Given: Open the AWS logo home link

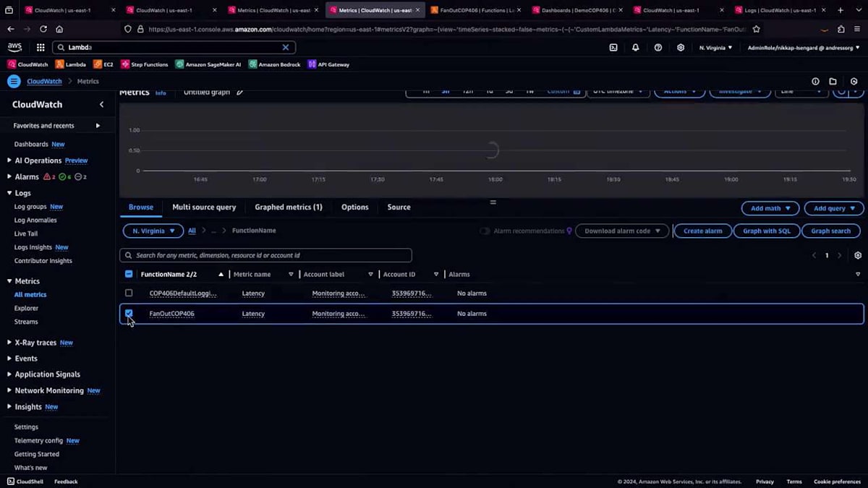Looking at the screenshot, I should coord(14,47).
